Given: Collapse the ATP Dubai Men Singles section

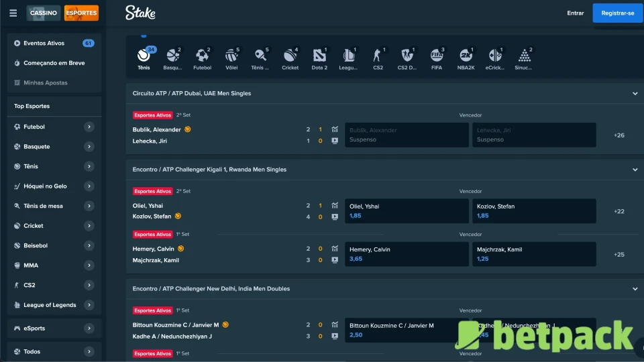Looking at the screenshot, I should pos(635,94).
